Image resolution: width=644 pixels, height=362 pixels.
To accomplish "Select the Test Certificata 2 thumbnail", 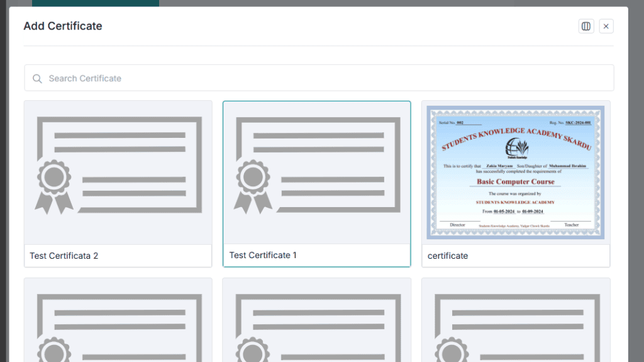I will click(118, 173).
